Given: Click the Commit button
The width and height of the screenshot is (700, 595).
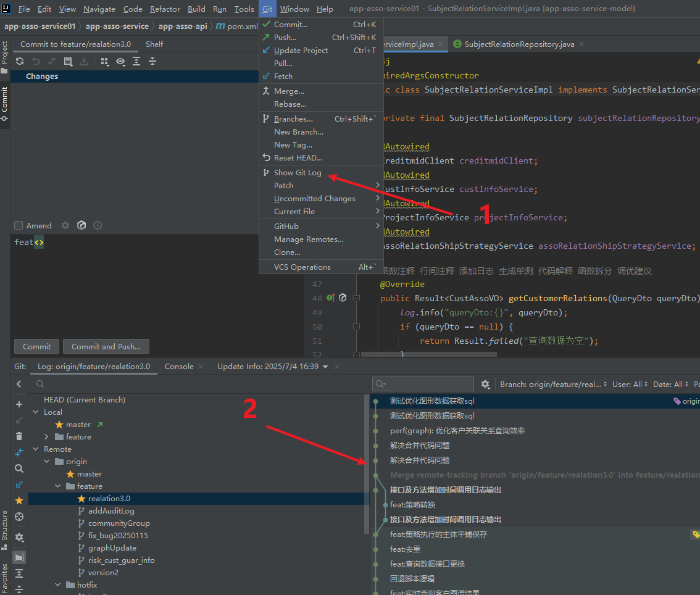Looking at the screenshot, I should click(x=36, y=346).
